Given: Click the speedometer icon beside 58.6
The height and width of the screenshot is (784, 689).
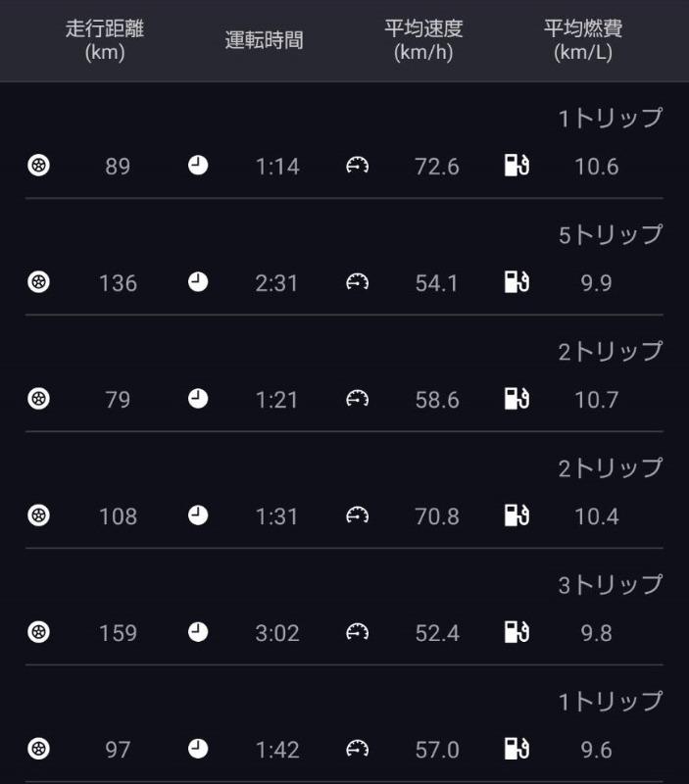Looking at the screenshot, I should pyautogui.click(x=357, y=399).
